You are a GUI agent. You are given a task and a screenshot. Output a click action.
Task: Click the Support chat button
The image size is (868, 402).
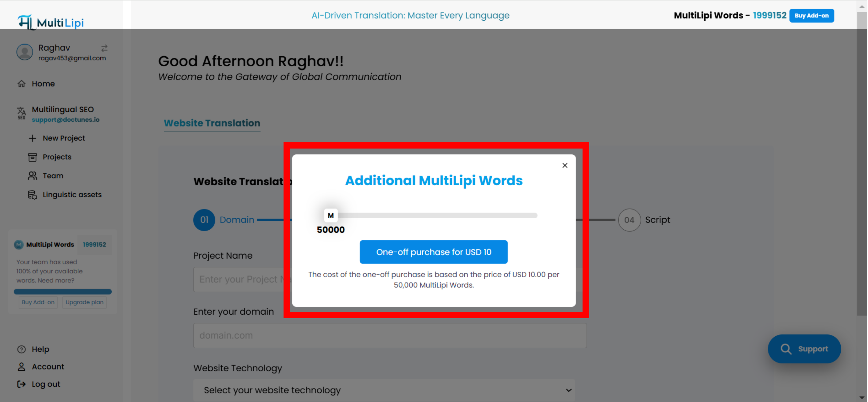point(804,349)
